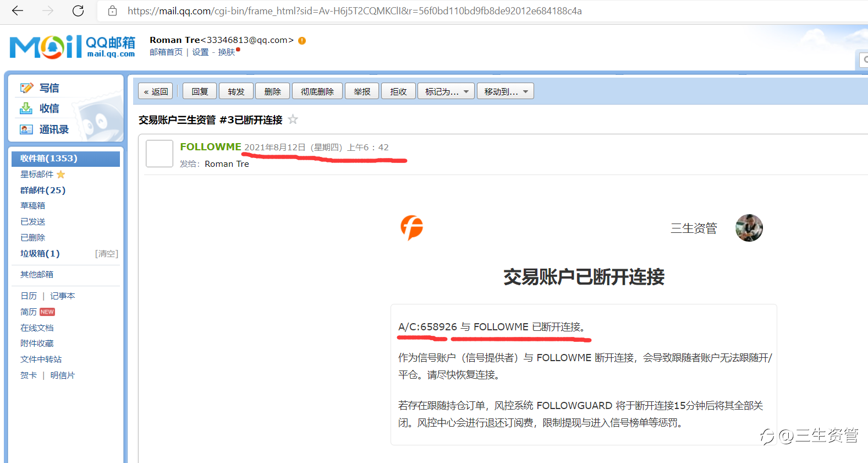Click the receive mail (收信) icon

coord(26,108)
